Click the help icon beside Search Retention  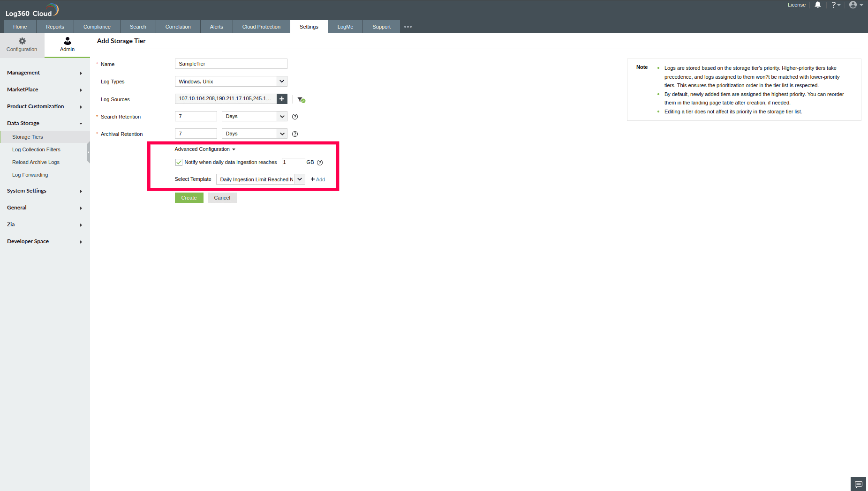pos(294,117)
